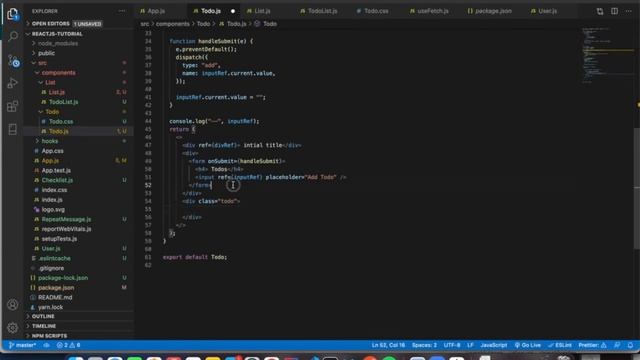
Task: Open the Accounts icon in activity bar
Action: tap(13, 304)
